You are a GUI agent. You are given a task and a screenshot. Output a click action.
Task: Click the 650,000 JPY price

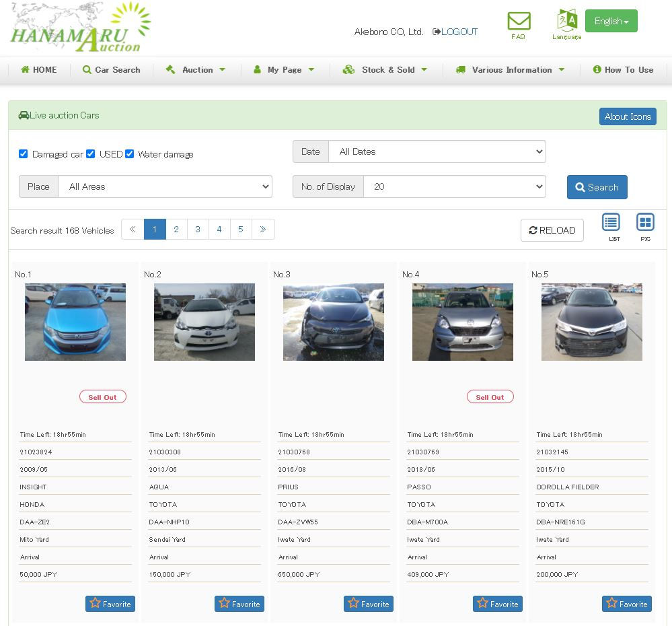pyautogui.click(x=299, y=575)
